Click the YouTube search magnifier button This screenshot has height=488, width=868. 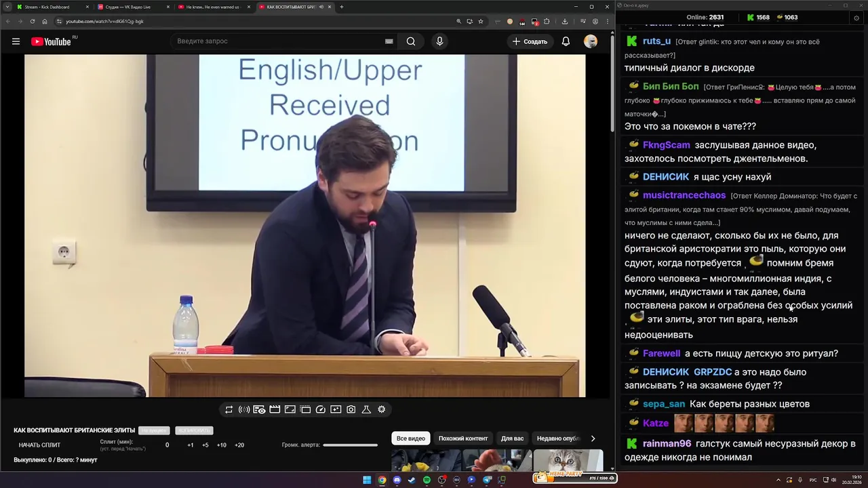point(411,41)
